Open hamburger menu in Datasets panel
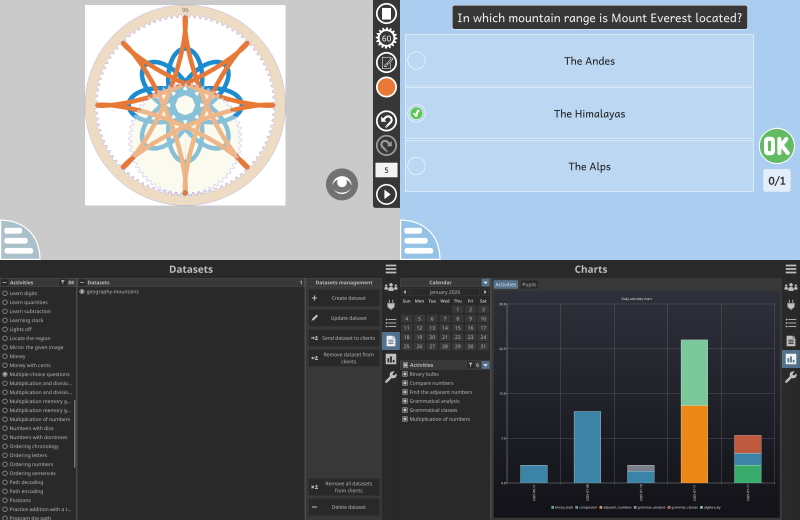800x520 pixels. tap(390, 269)
